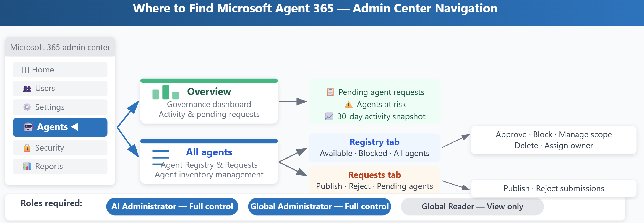Image resolution: width=644 pixels, height=223 pixels.
Task: Click the blue list lines All agents icon
Action: pos(161,158)
